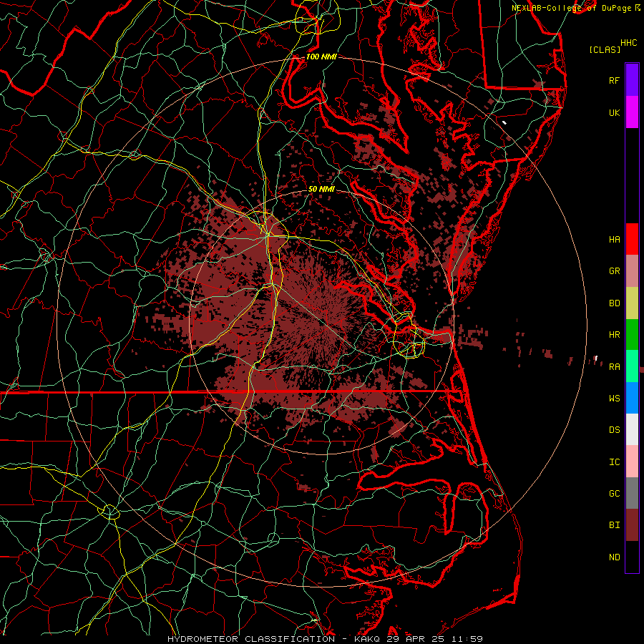This screenshot has width=644, height=644.
Task: Click the 100 NMI range ring label
Action: click(x=321, y=57)
